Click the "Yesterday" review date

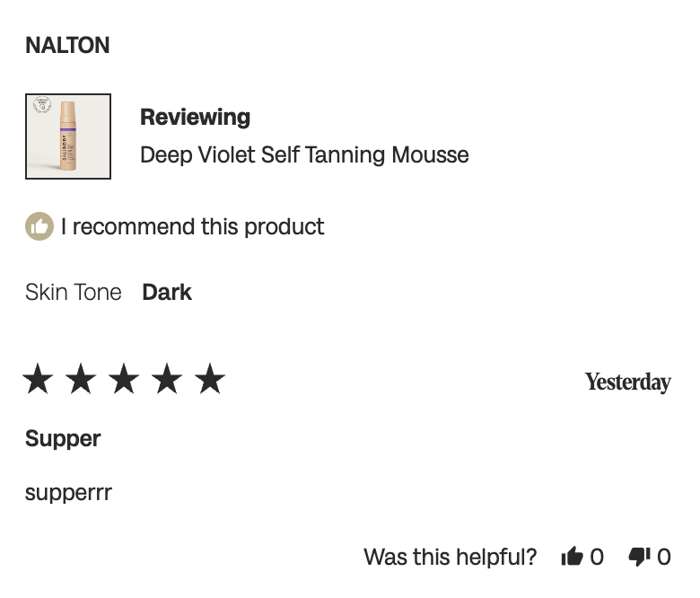[x=627, y=383]
